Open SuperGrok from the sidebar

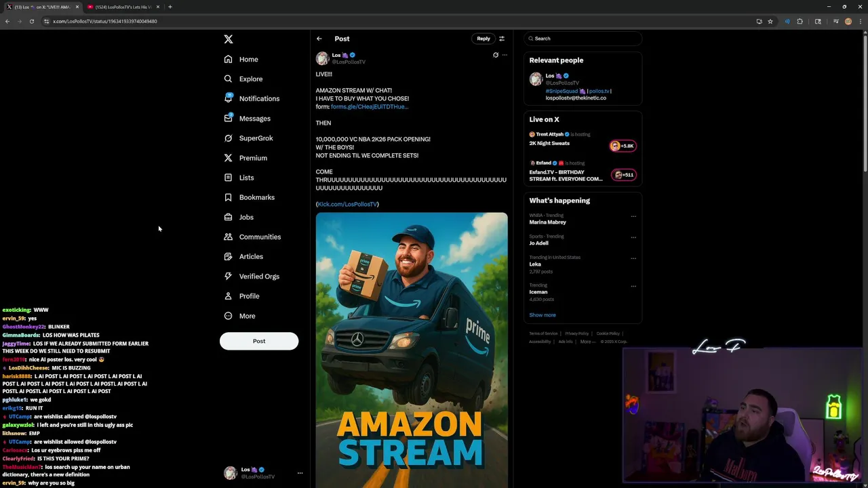click(249, 138)
